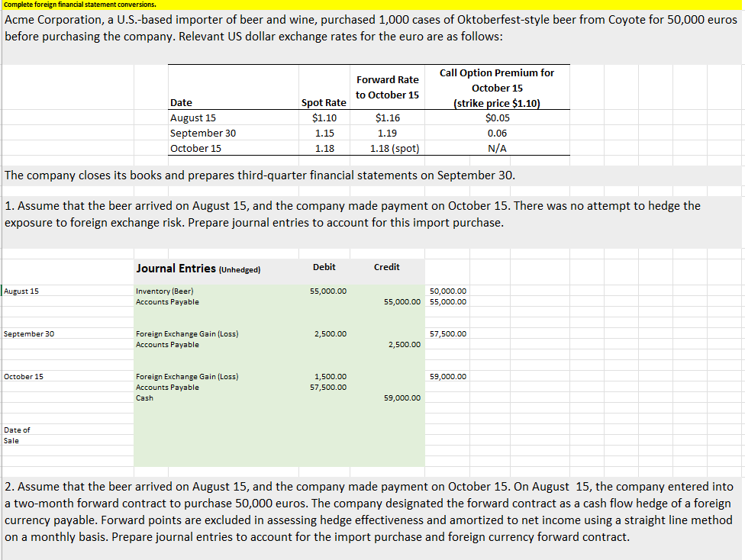The image size is (745, 560).
Task: Select the debit amount '2,500.00'
Action: pyautogui.click(x=331, y=334)
